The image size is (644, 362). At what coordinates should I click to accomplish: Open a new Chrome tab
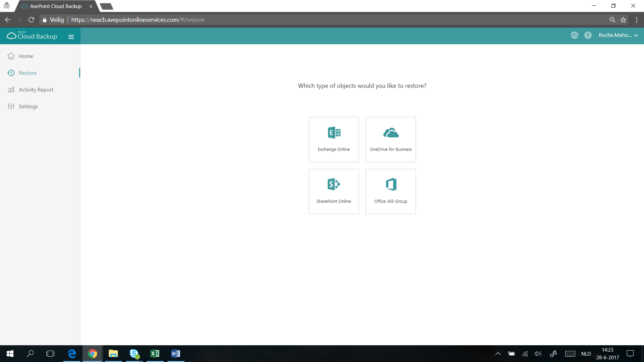[x=106, y=6]
